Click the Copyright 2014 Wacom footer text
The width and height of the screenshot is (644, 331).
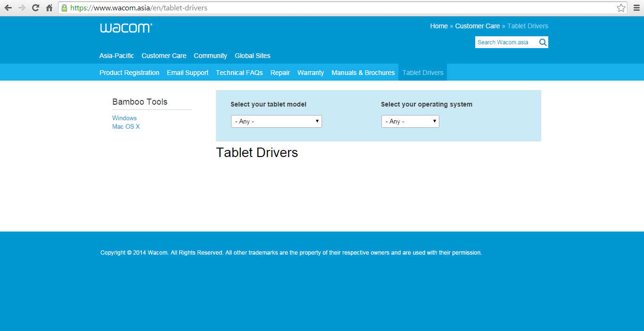[x=291, y=253]
